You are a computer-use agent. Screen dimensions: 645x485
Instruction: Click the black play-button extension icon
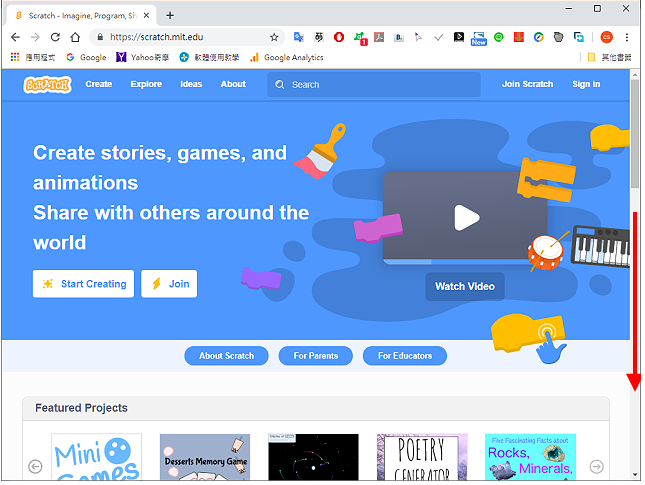459,37
